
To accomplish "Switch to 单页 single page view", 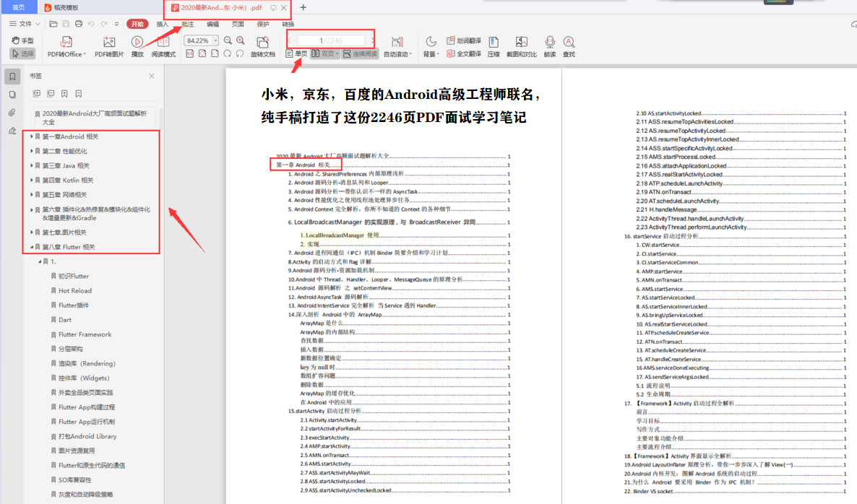I will 296,53.
